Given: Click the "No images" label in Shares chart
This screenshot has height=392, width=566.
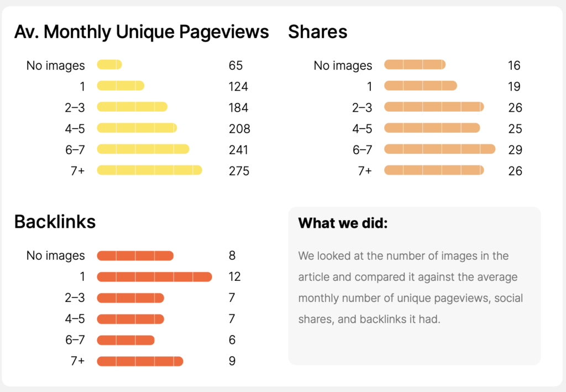Looking at the screenshot, I should (x=343, y=66).
